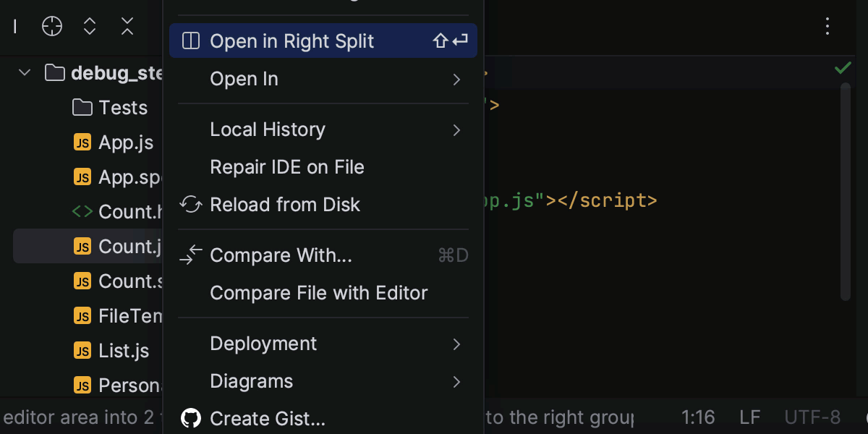Click the green inspections checkmark widget
Image resolution: width=868 pixels, height=434 pixels.
coord(843,67)
